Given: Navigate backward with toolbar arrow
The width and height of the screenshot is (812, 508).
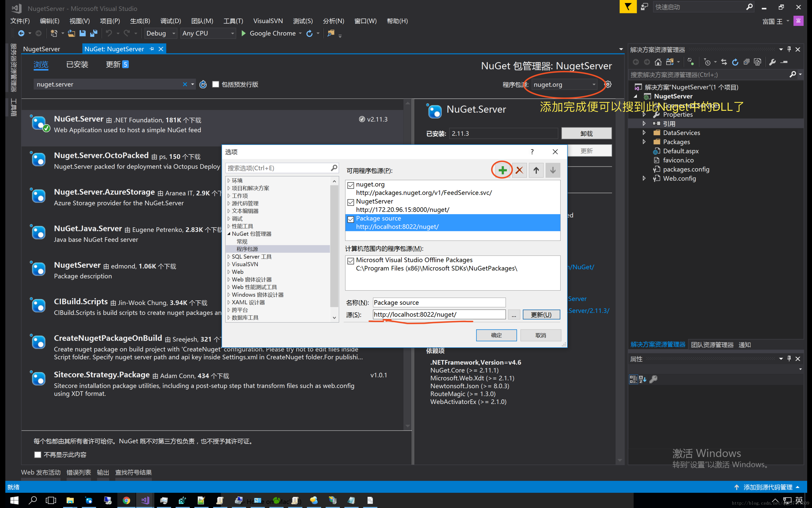Looking at the screenshot, I should point(21,33).
